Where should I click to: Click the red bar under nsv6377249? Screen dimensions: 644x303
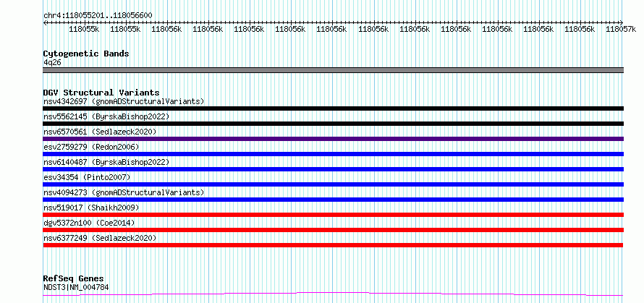point(333,245)
